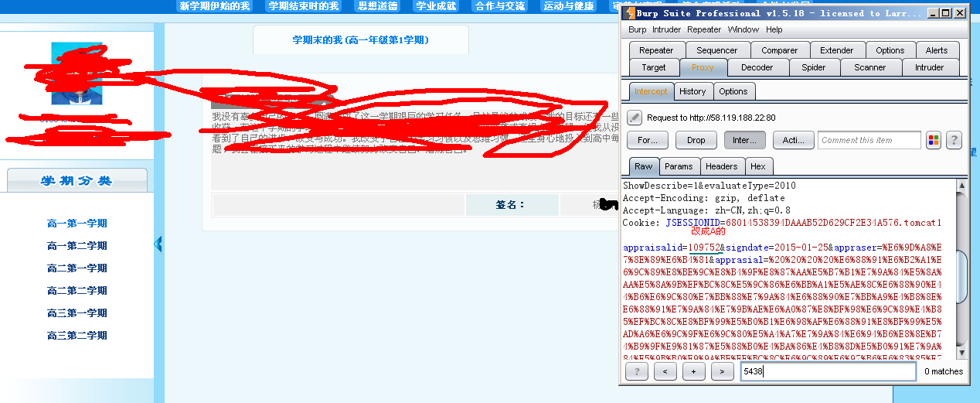Open the Intruder menu in menu bar
Image resolution: width=980 pixels, height=403 pixels.
[x=665, y=29]
